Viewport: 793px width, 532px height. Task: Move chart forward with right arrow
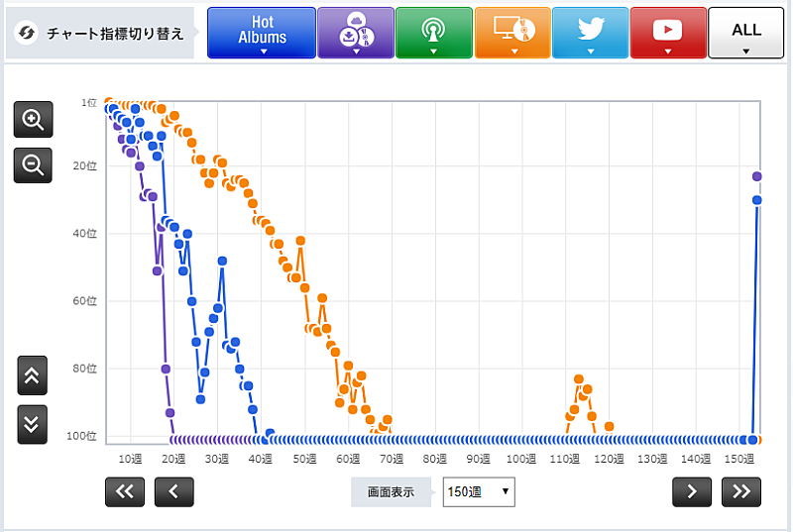[x=692, y=490]
